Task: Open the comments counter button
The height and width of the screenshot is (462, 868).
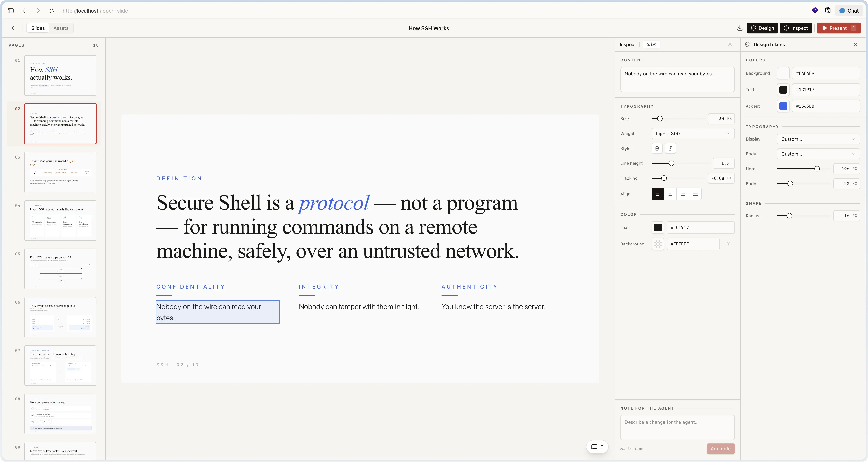Action: click(x=597, y=447)
